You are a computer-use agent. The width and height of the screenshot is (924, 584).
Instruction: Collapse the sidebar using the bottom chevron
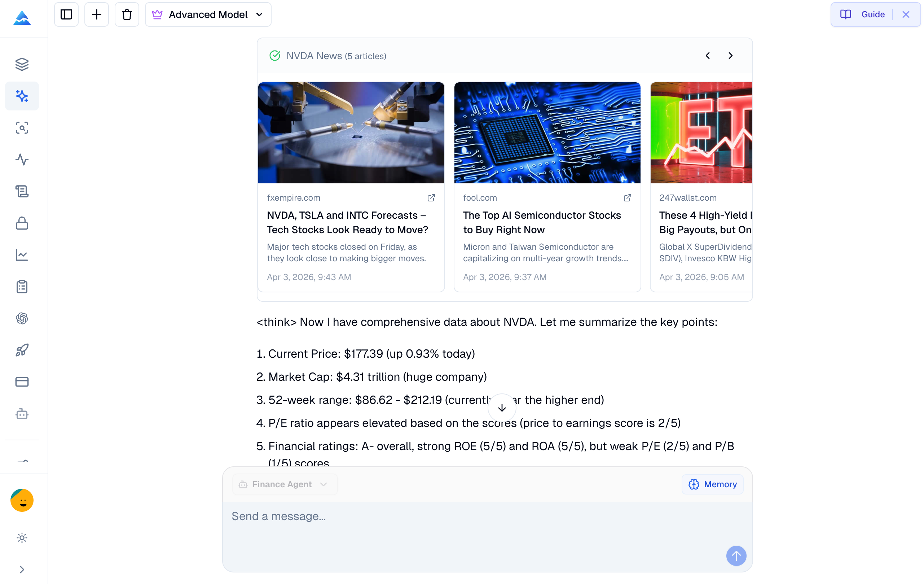tap(22, 570)
